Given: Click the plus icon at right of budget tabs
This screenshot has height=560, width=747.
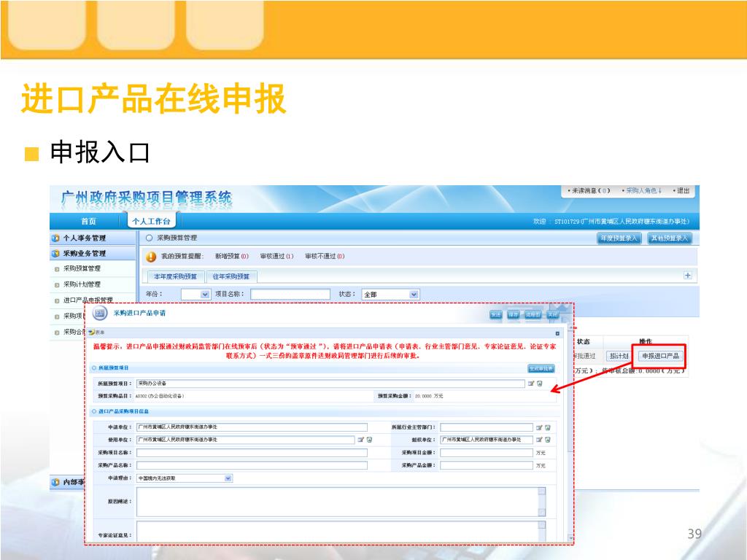Looking at the screenshot, I should pos(687,275).
